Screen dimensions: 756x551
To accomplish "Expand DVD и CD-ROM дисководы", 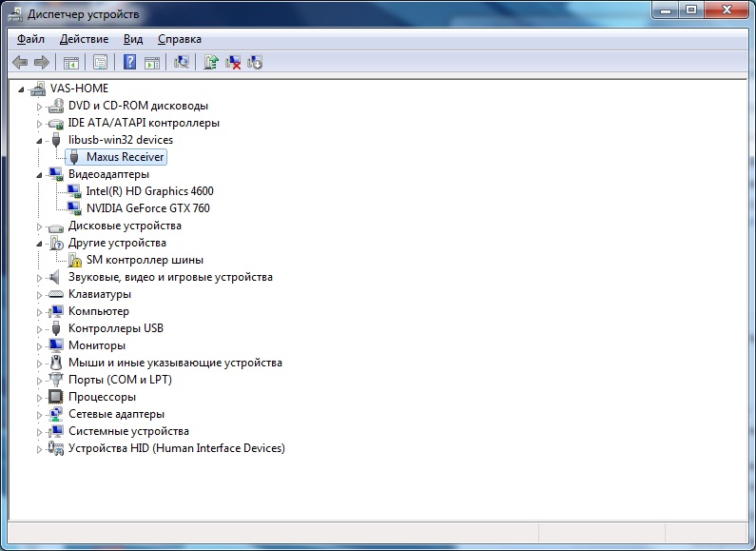I will (x=40, y=107).
